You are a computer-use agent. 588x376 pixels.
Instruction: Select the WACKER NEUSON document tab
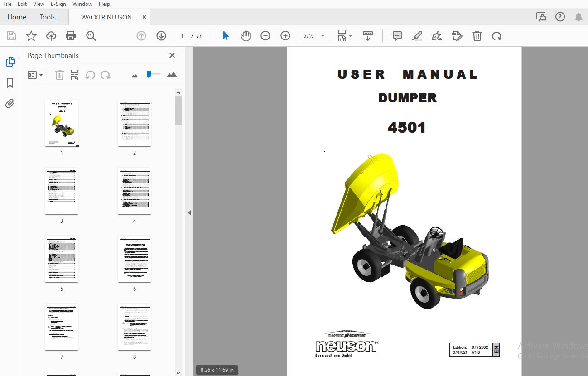pos(110,17)
